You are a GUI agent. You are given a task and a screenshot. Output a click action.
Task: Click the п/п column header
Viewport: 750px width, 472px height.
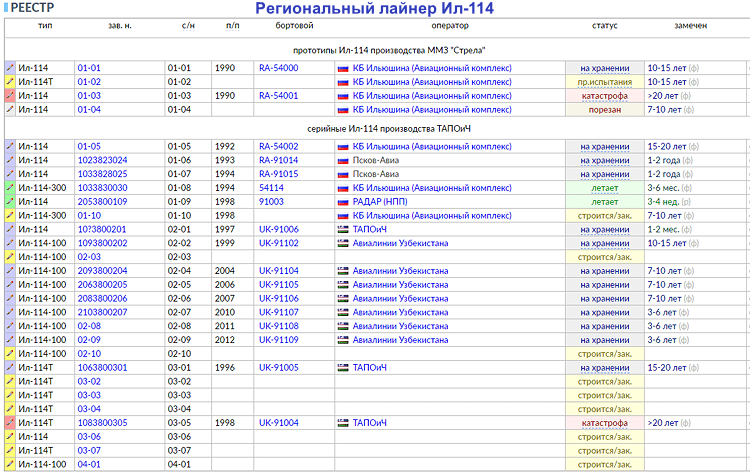(232, 26)
